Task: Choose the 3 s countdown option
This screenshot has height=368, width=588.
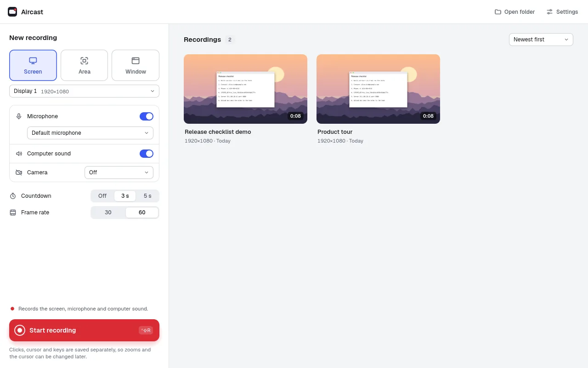Action: tap(125, 196)
